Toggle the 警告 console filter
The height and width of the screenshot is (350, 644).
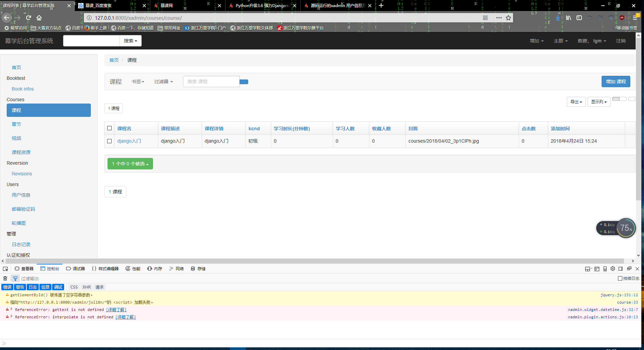tap(20, 287)
